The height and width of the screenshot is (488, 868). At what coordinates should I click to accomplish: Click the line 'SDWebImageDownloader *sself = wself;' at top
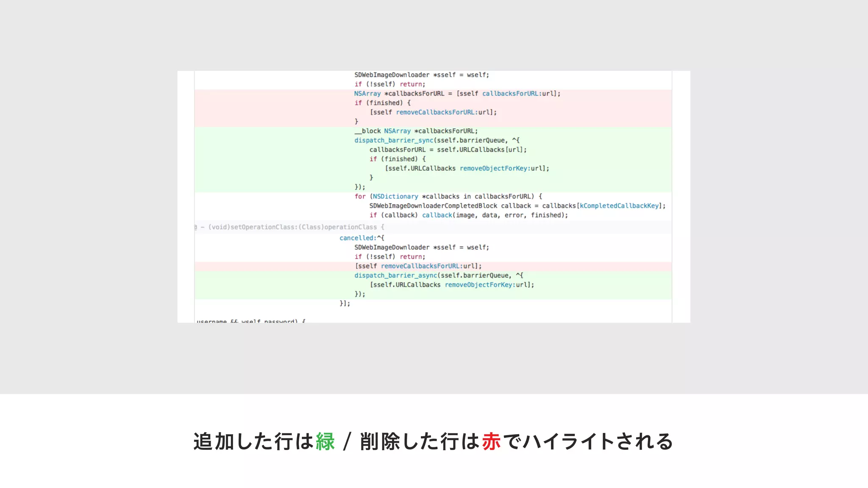coord(422,75)
